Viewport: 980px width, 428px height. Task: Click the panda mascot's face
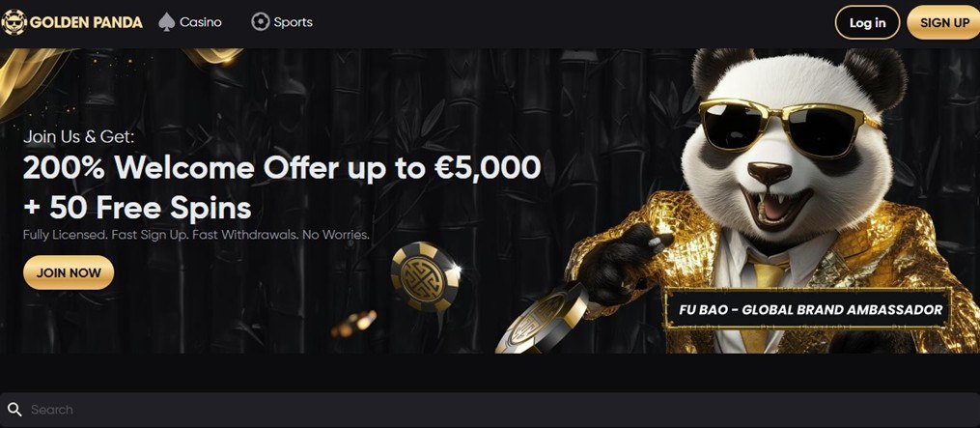(x=788, y=150)
